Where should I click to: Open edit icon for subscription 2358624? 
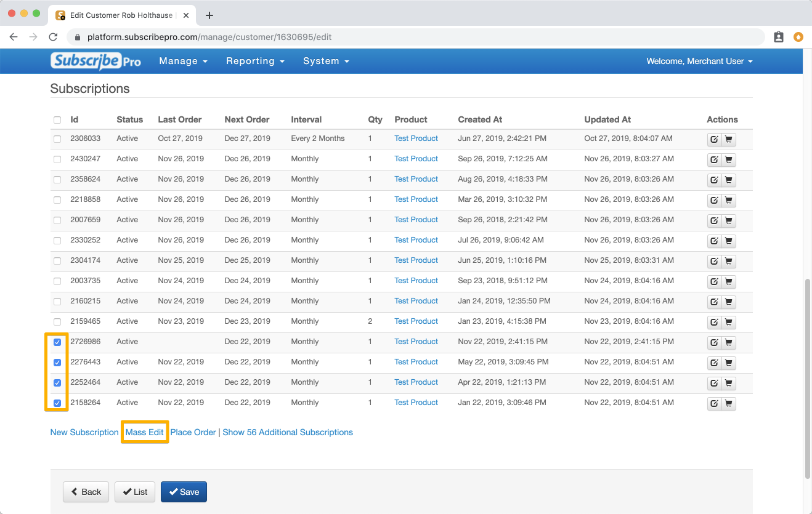point(714,180)
